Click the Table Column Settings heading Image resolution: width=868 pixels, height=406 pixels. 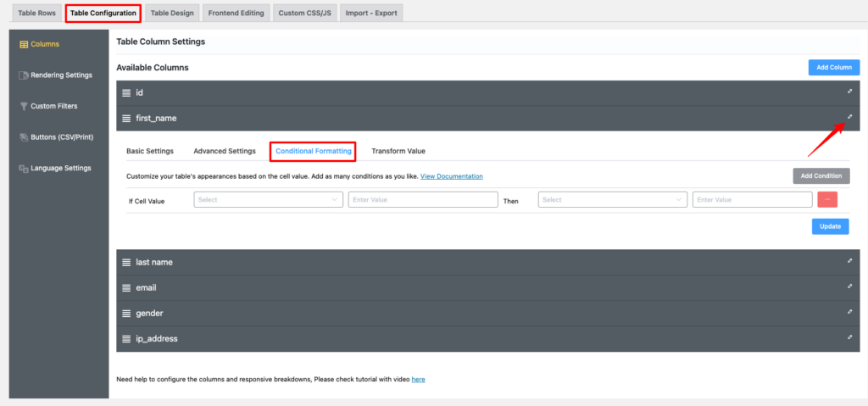(160, 42)
